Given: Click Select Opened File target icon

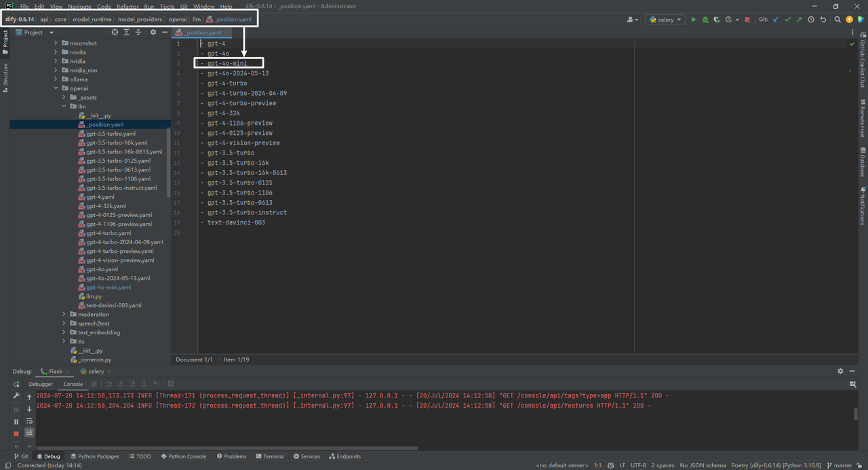Looking at the screenshot, I should pos(115,33).
